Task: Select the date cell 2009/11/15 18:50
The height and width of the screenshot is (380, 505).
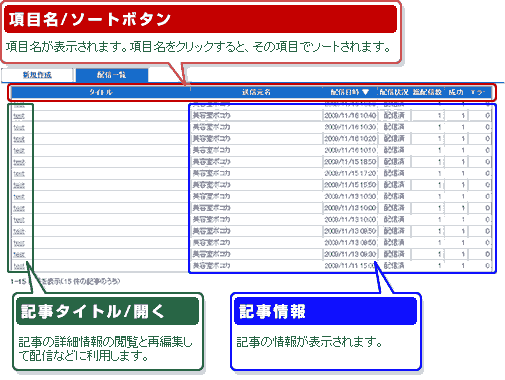Action: (x=350, y=162)
